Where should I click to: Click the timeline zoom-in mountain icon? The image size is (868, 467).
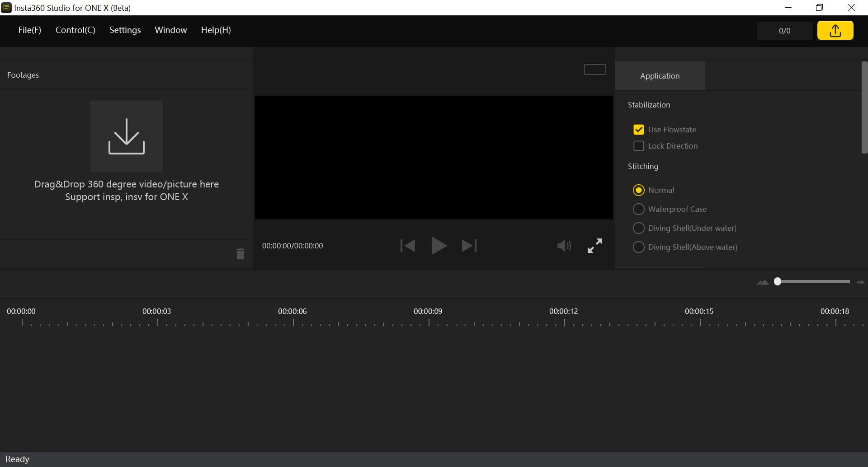(x=860, y=282)
